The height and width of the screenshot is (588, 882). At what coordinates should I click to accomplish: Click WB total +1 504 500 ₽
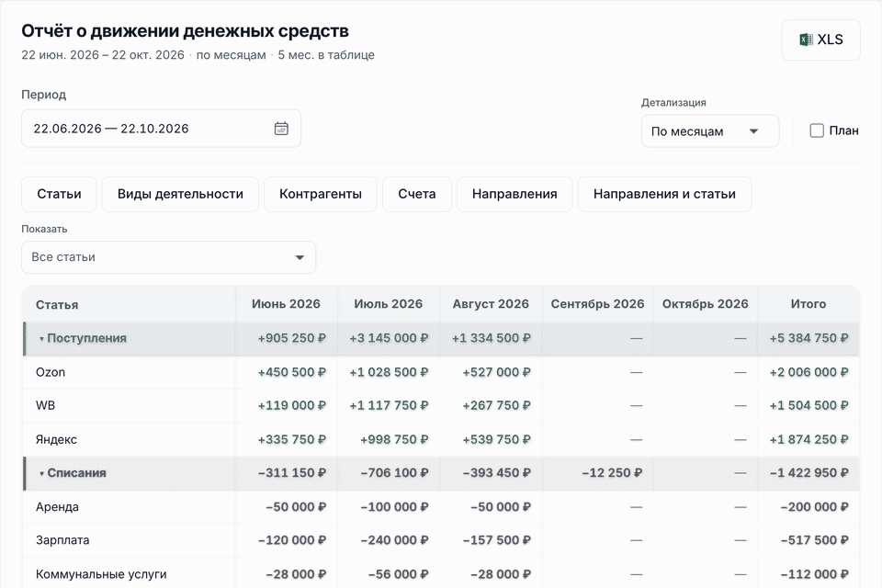[808, 405]
